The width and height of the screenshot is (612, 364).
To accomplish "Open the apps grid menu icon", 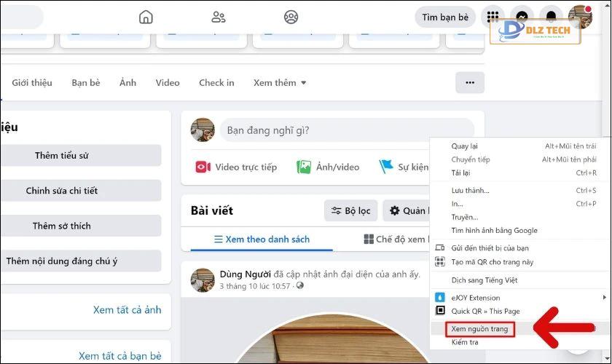I will (493, 17).
